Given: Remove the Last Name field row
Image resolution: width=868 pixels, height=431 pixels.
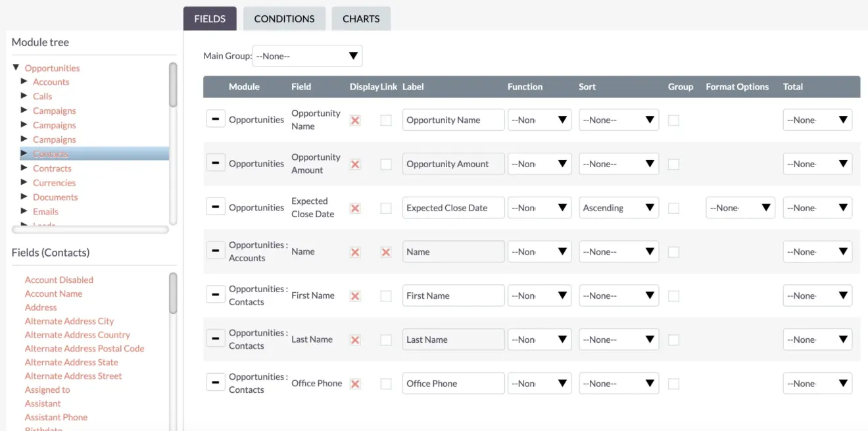Looking at the screenshot, I should pyautogui.click(x=216, y=339).
